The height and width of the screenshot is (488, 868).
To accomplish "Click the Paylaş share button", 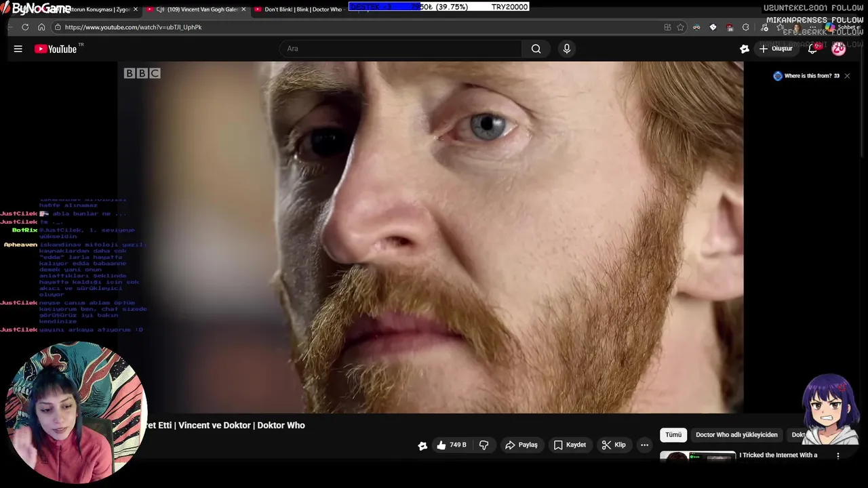I will click(x=521, y=445).
